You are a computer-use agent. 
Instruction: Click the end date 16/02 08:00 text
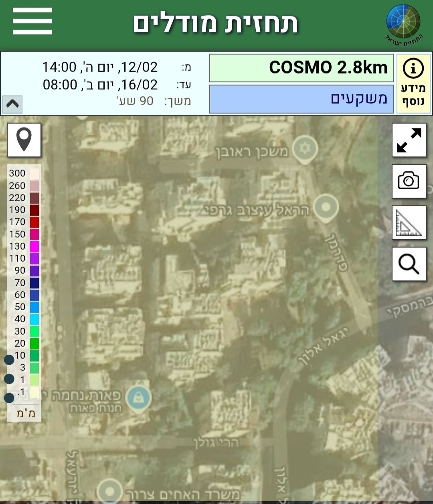point(100,85)
